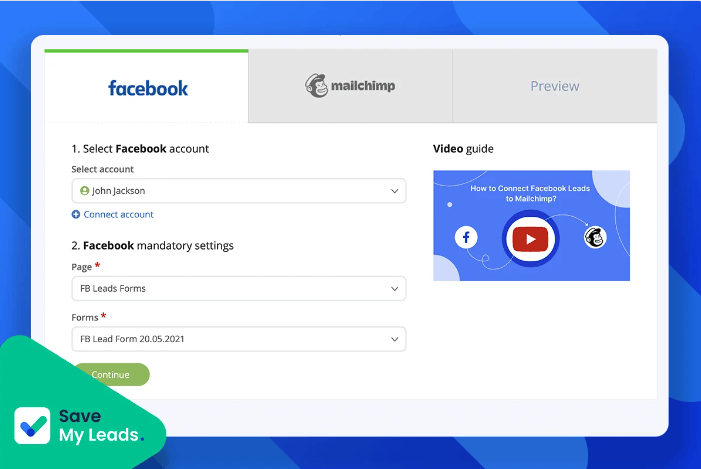Open the FB Leads Forms page dropdown
Image resolution: width=701 pixels, height=469 pixels.
coord(239,288)
